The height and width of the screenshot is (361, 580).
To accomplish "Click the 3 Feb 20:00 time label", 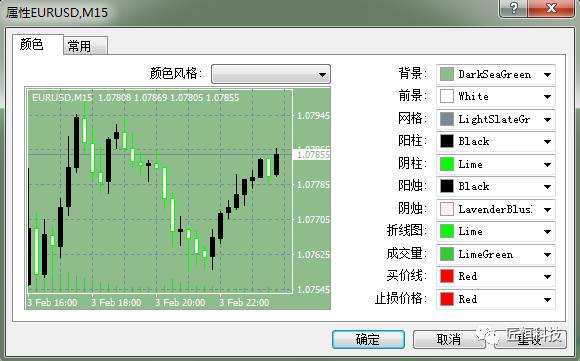I will tap(180, 303).
